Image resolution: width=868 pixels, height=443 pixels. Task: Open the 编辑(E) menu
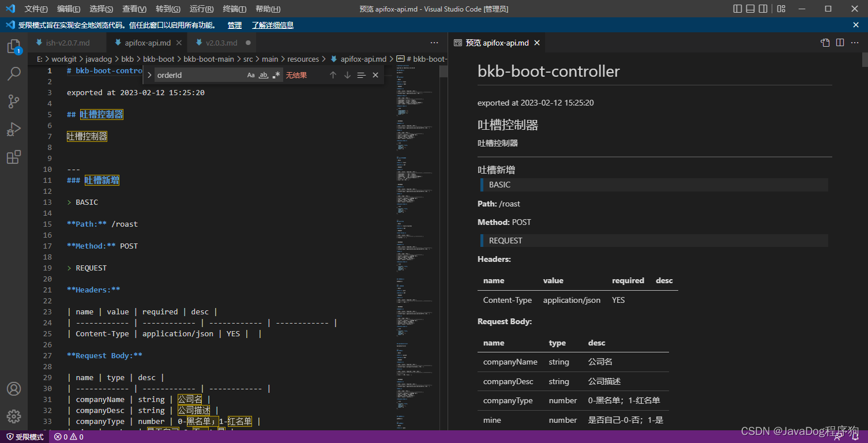(x=69, y=9)
